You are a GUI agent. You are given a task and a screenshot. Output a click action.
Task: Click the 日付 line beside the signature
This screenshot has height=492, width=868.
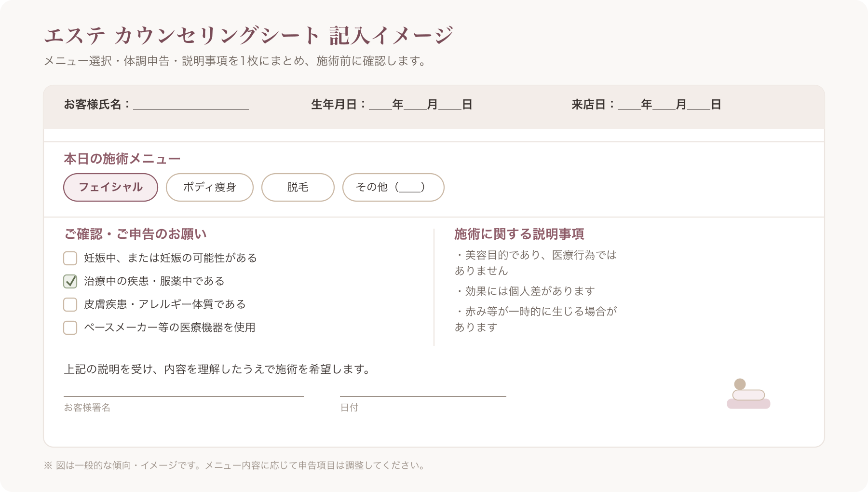tap(423, 396)
